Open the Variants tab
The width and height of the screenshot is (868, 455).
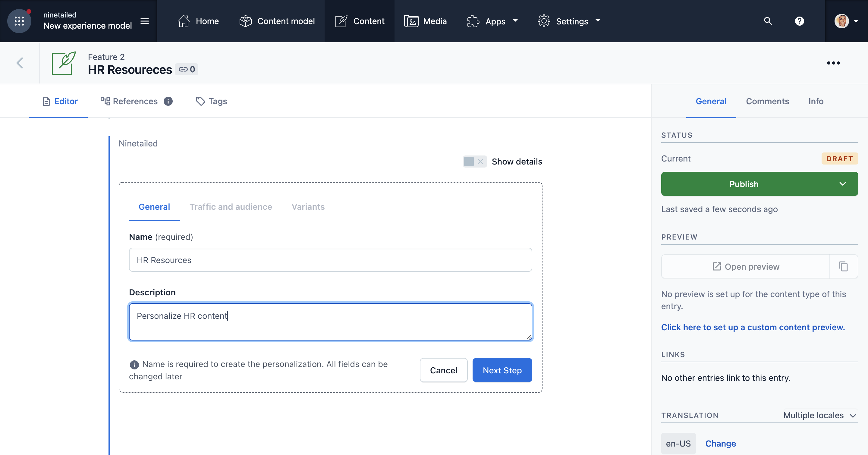click(x=308, y=207)
